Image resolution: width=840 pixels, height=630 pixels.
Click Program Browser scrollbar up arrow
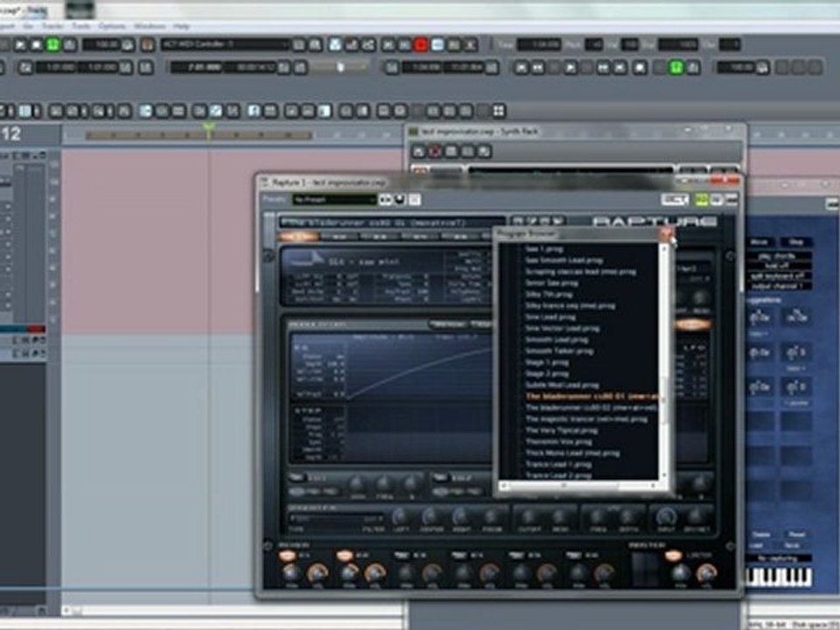pyautogui.click(x=664, y=248)
